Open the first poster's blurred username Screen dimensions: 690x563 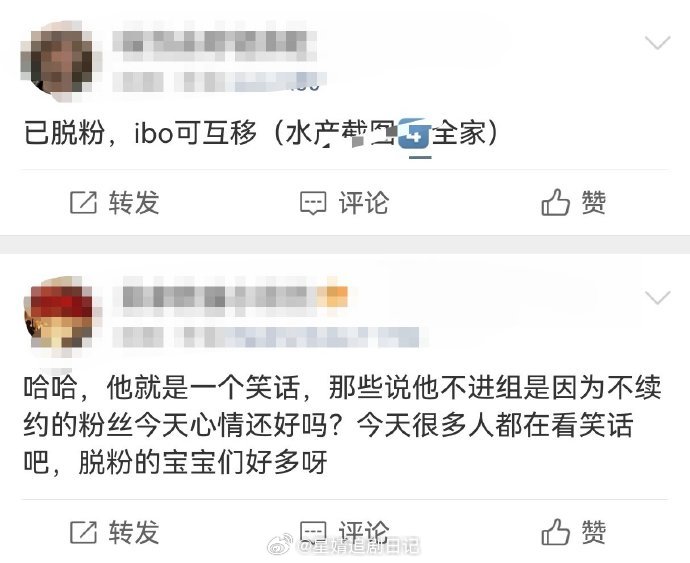coord(215,44)
